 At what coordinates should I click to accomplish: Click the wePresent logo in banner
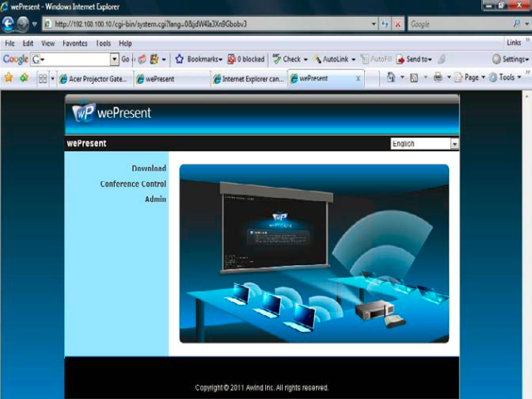click(111, 112)
